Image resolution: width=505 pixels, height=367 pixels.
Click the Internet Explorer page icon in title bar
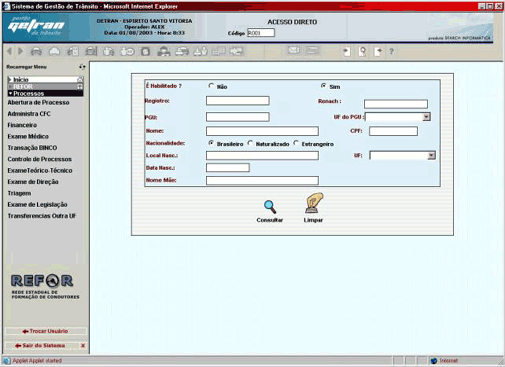6,6
